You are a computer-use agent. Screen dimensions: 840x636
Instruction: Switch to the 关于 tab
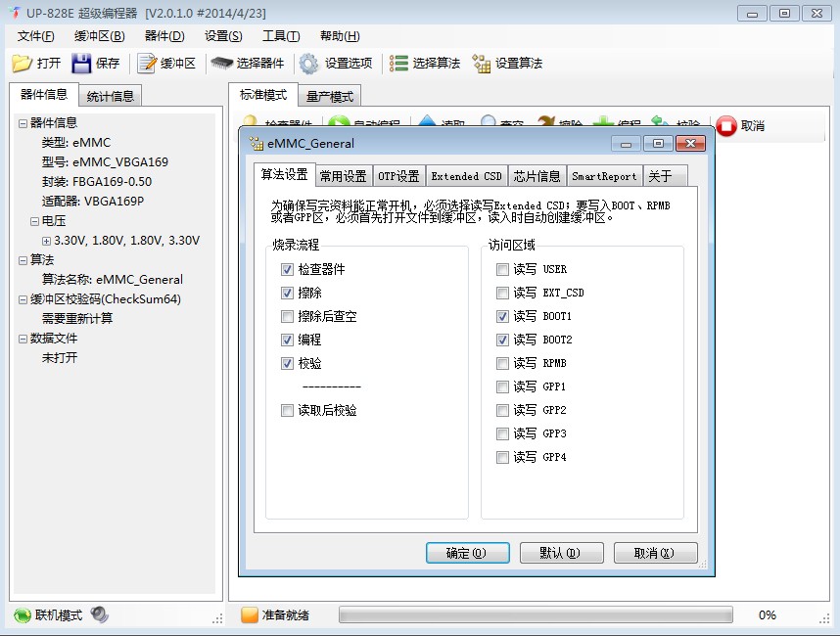coord(665,176)
